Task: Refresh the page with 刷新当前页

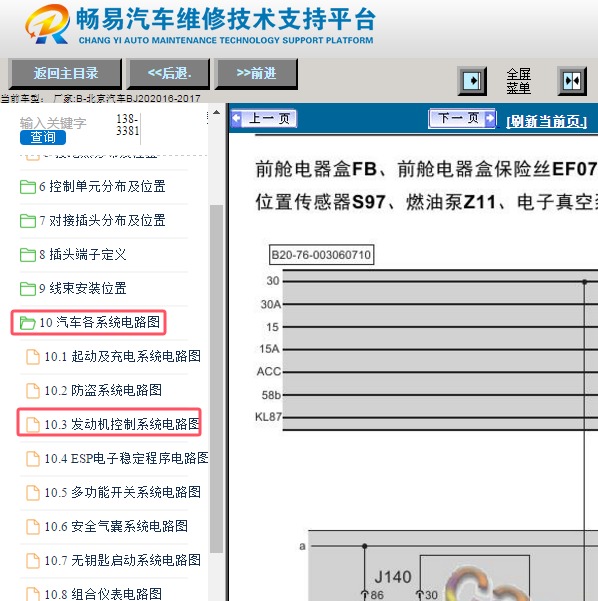Action: pos(546,122)
